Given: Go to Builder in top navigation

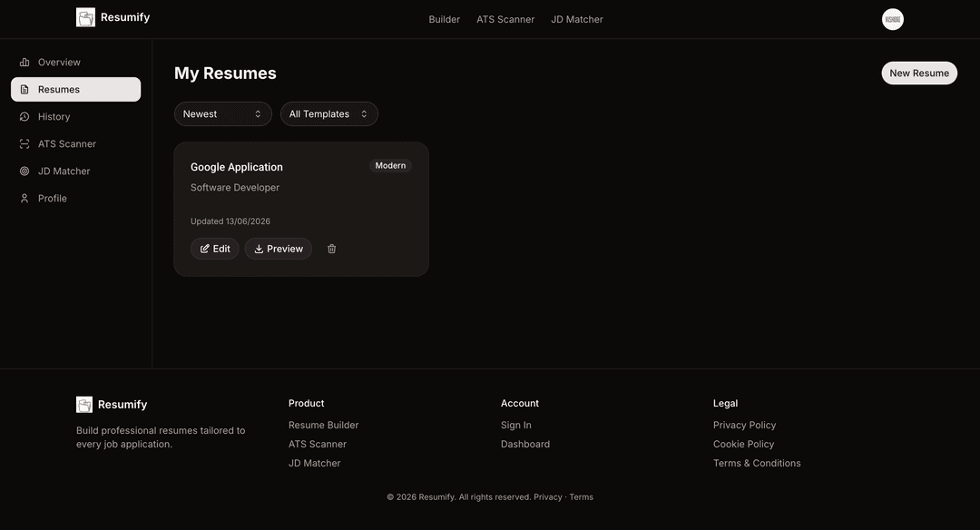Looking at the screenshot, I should coord(445,19).
